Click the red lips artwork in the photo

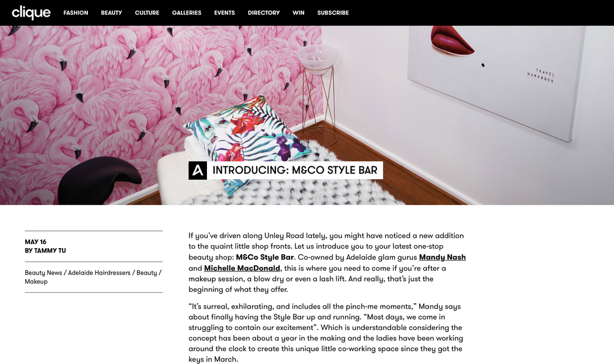[452, 41]
